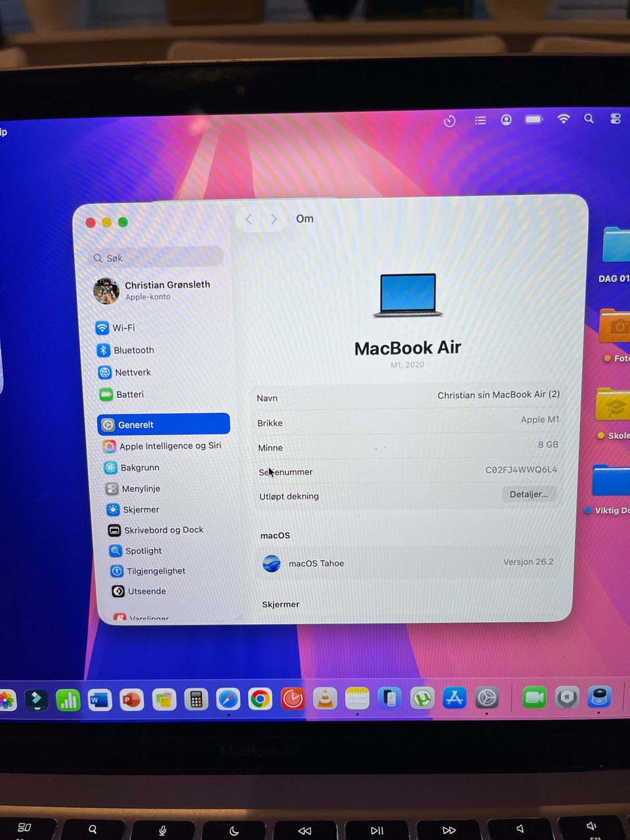The image size is (630, 840).
Task: Click the MacBook Air laptop image
Action: coord(408,295)
